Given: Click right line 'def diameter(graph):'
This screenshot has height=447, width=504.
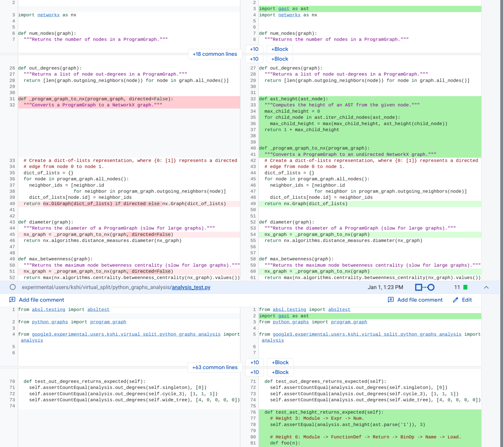Looking at the screenshot, I should tap(287, 222).
